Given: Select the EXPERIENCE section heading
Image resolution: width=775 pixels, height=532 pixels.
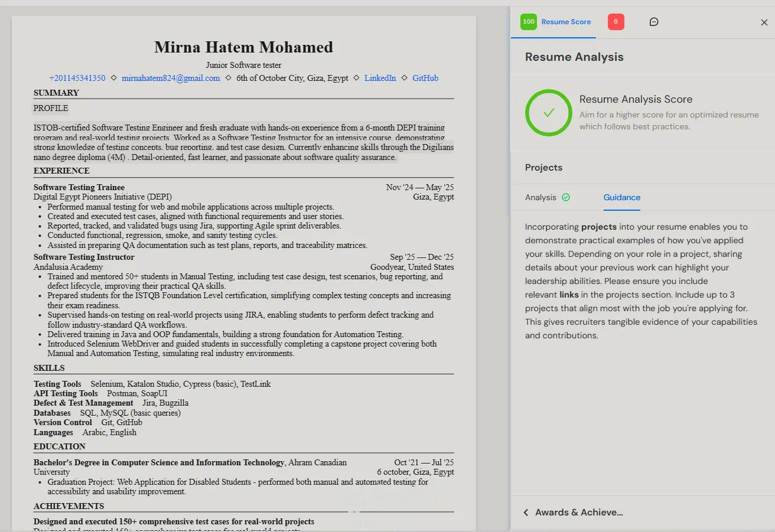Looking at the screenshot, I should pos(61,171).
